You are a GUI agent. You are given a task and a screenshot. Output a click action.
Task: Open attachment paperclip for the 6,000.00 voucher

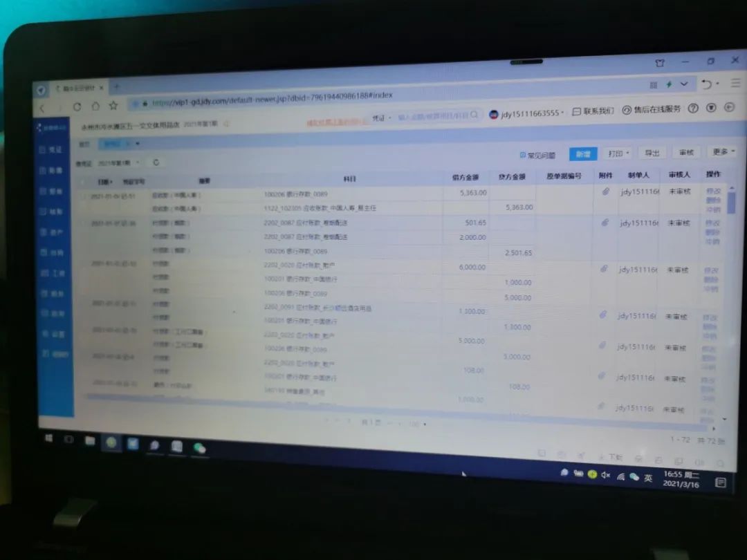pos(604,269)
